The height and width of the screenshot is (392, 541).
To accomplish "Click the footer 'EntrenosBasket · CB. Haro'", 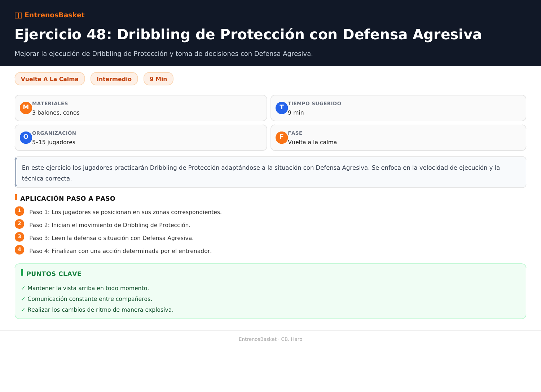I will point(270,339).
